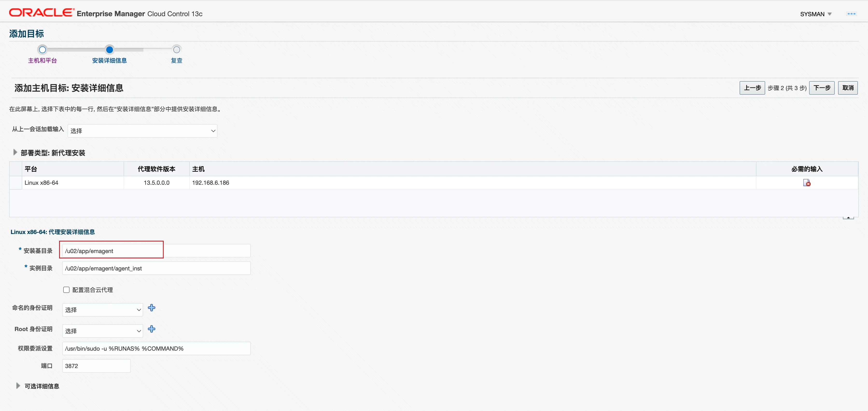Screen dimensions: 868x411
Task: Click the 上一步 button
Action: 752,88
